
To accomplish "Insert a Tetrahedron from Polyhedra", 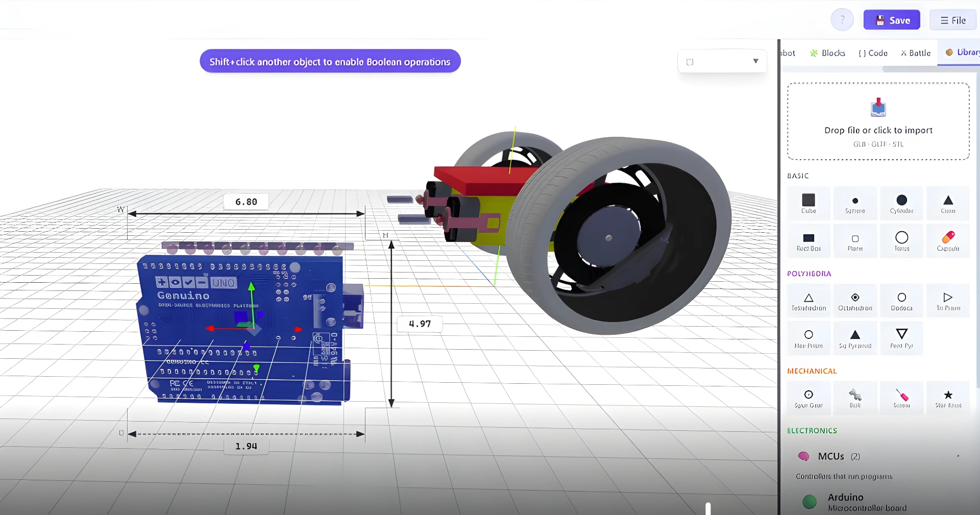I will (x=808, y=301).
